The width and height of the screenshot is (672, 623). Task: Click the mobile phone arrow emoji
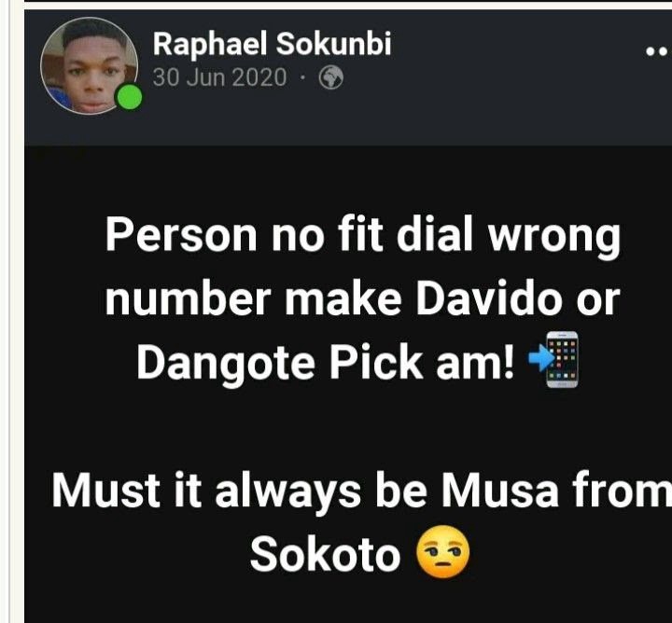tap(553, 360)
